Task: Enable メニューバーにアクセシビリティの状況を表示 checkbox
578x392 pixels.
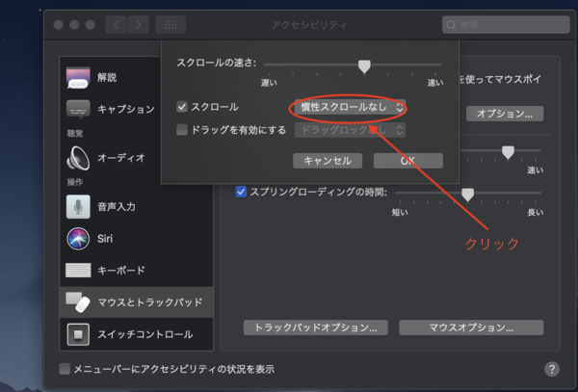Action: (x=65, y=369)
